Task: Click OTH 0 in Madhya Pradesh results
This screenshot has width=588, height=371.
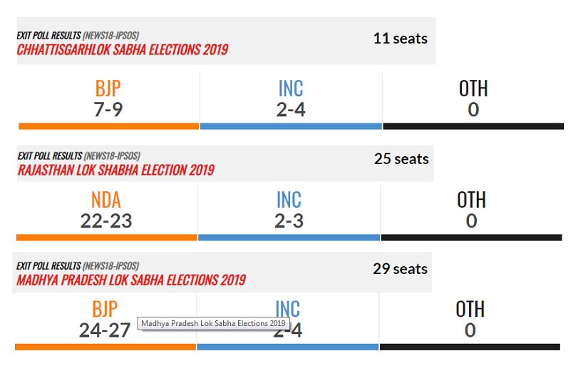Action: point(470,320)
